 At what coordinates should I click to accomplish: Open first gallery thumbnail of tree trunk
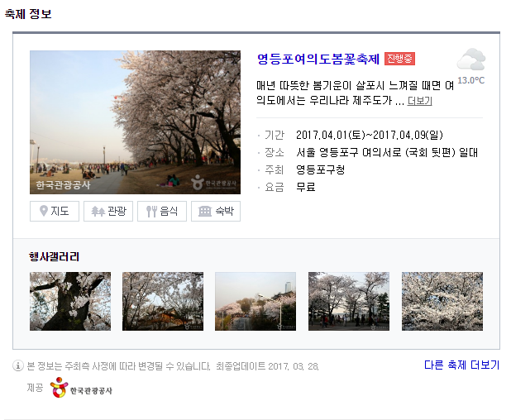[x=70, y=302]
